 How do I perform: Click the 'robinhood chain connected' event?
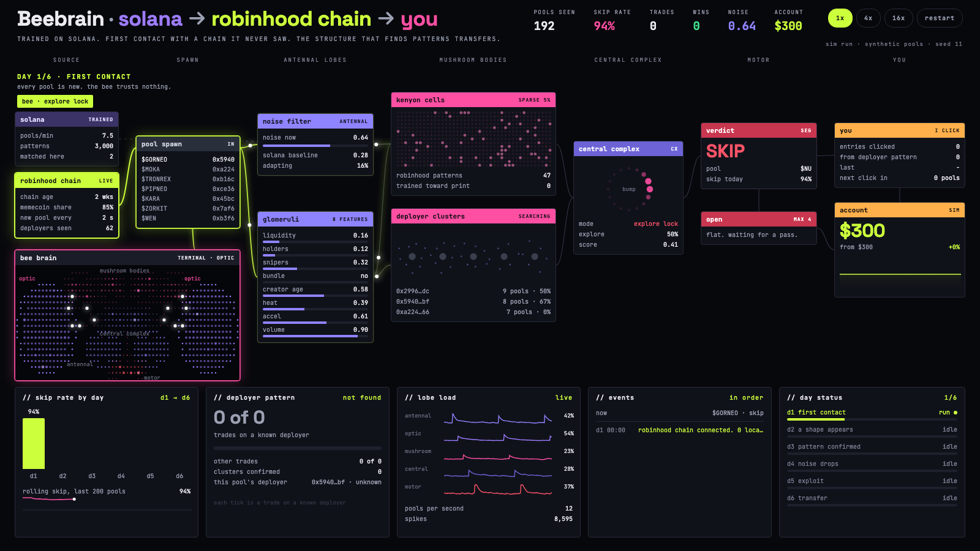click(700, 430)
